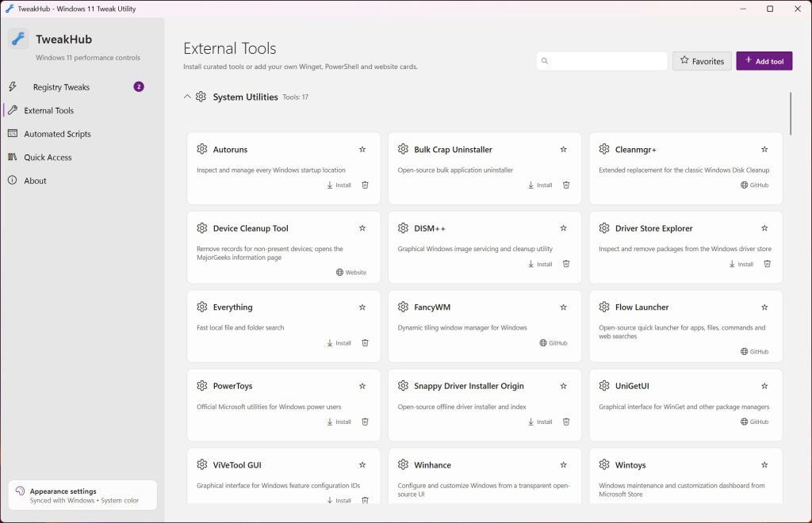This screenshot has height=523, width=812.
Task: Open UniGetUI GitHub link
Action: tap(755, 422)
